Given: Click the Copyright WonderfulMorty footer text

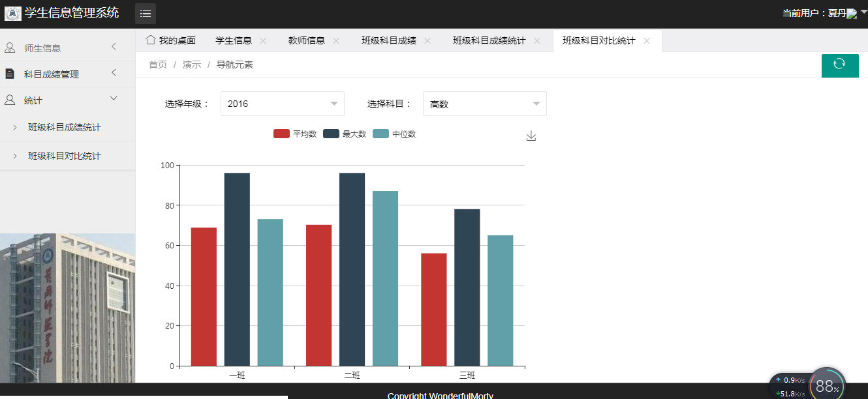Looking at the screenshot, I should 441,395.
